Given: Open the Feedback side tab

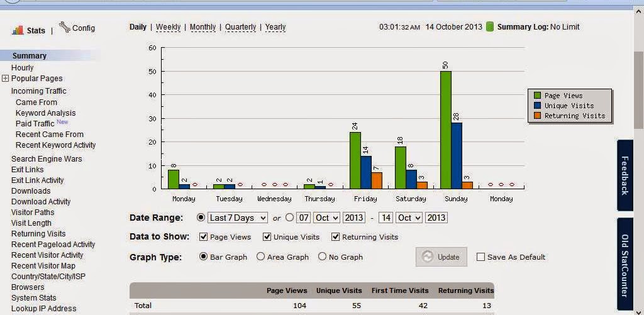Looking at the screenshot, I should point(625,175).
